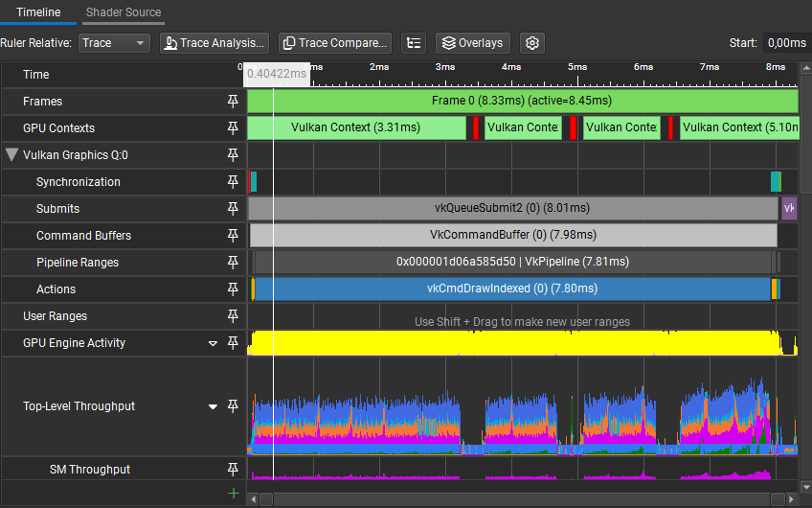Pin the Pipeline Ranges row

(232, 263)
